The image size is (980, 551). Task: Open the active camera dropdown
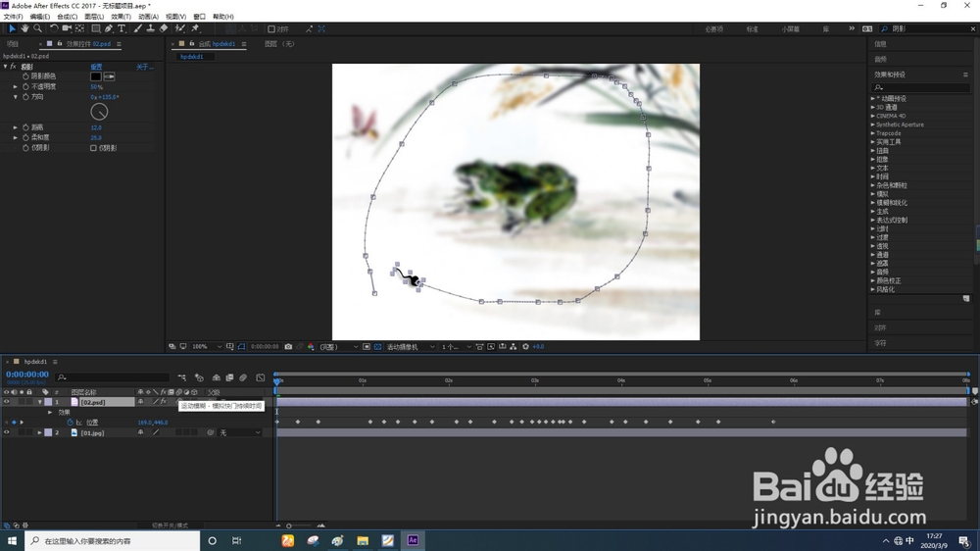pos(411,346)
